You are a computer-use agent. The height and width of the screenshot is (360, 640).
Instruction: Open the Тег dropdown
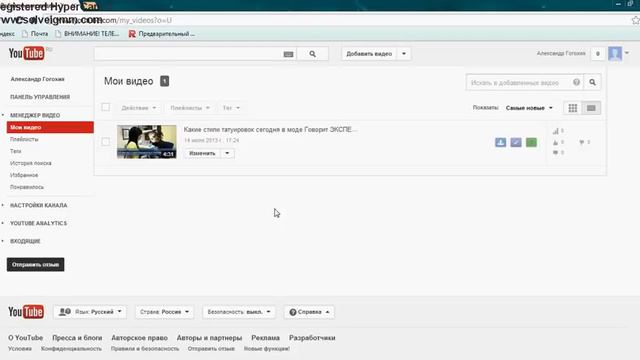point(231,108)
